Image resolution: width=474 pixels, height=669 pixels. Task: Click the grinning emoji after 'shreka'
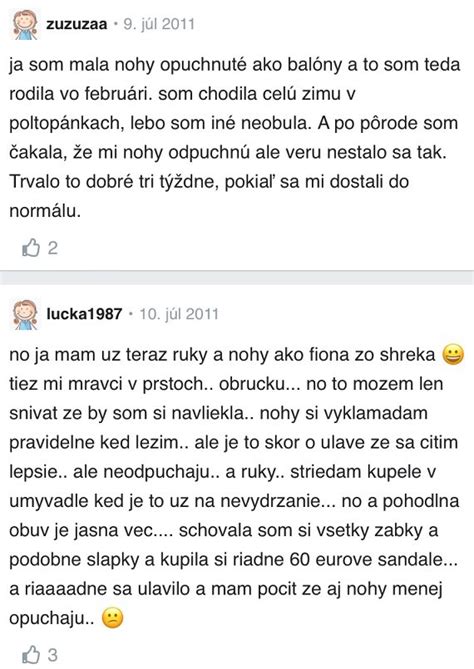[x=453, y=355]
